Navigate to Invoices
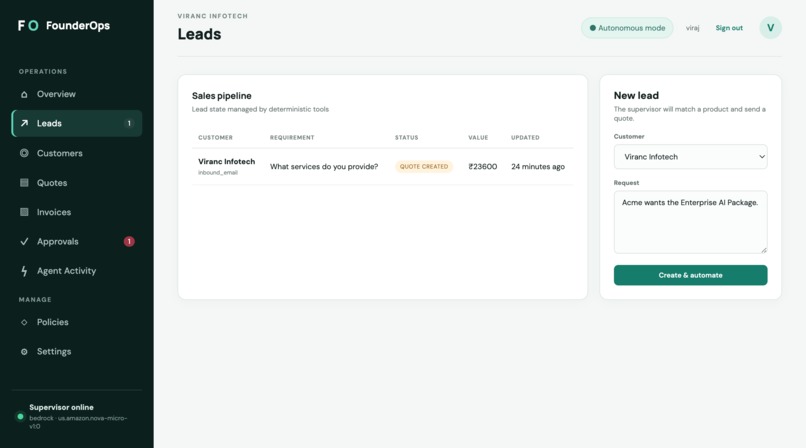The height and width of the screenshot is (448, 806). pyautogui.click(x=77, y=212)
